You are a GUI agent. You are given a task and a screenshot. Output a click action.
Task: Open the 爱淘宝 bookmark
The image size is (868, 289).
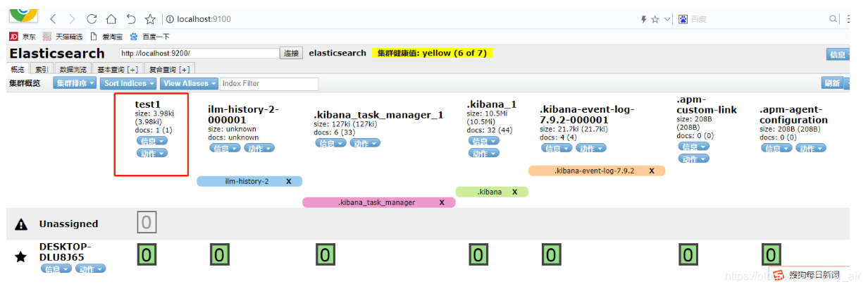[x=105, y=36]
